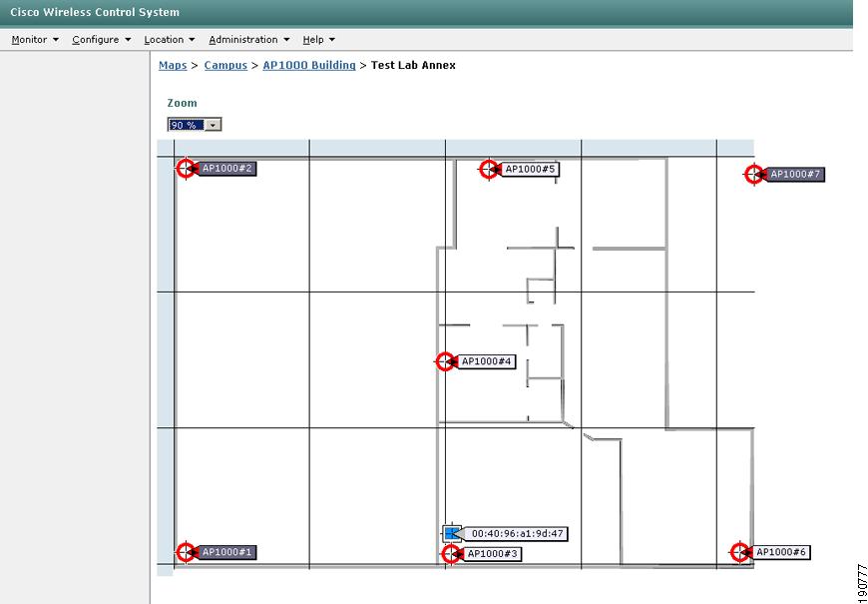The height and width of the screenshot is (604, 868).
Task: Open the Help menu
Action: tap(319, 39)
